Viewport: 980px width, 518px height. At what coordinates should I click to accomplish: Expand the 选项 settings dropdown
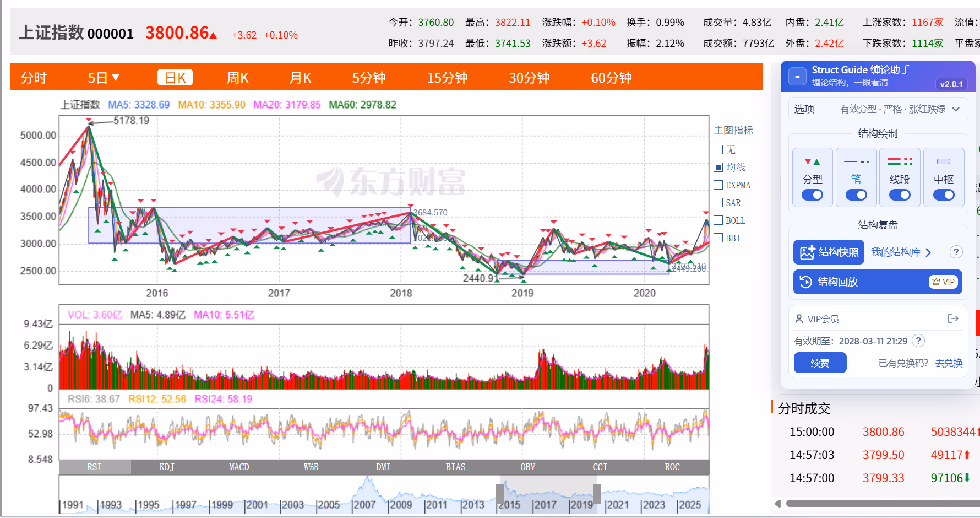coord(878,109)
